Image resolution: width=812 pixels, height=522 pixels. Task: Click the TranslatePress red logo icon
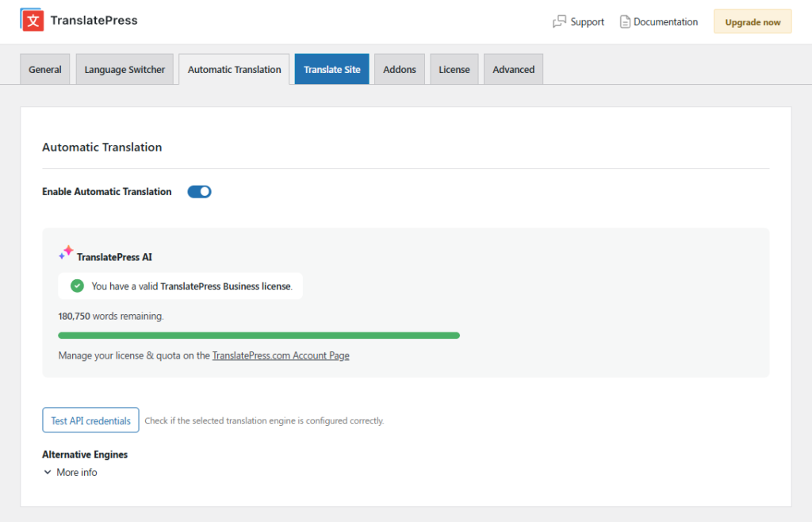[32, 21]
